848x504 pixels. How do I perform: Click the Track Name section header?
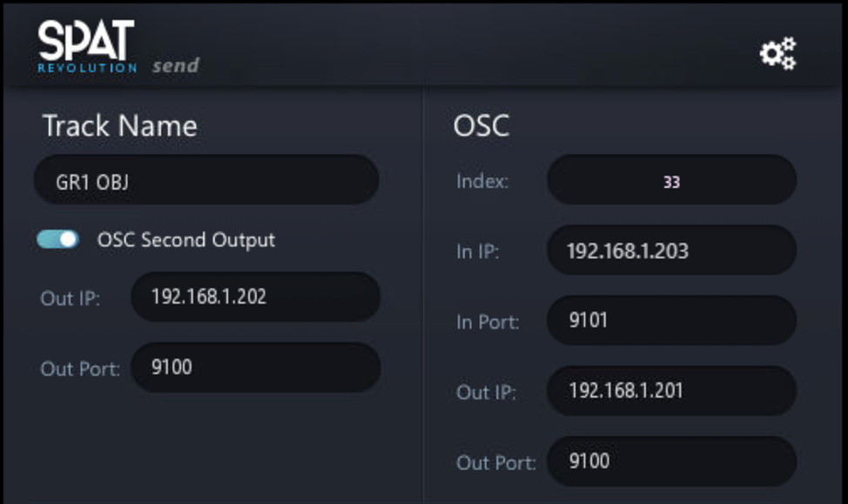point(120,126)
